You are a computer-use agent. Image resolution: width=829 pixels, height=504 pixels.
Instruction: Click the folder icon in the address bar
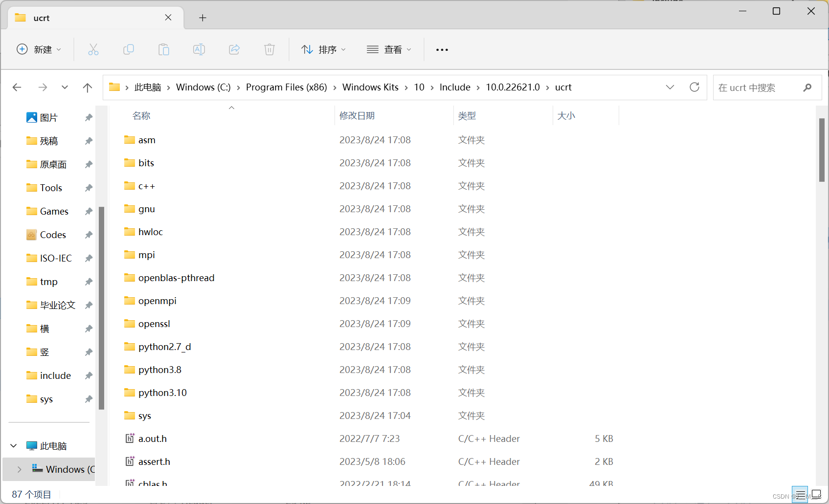pyautogui.click(x=114, y=87)
